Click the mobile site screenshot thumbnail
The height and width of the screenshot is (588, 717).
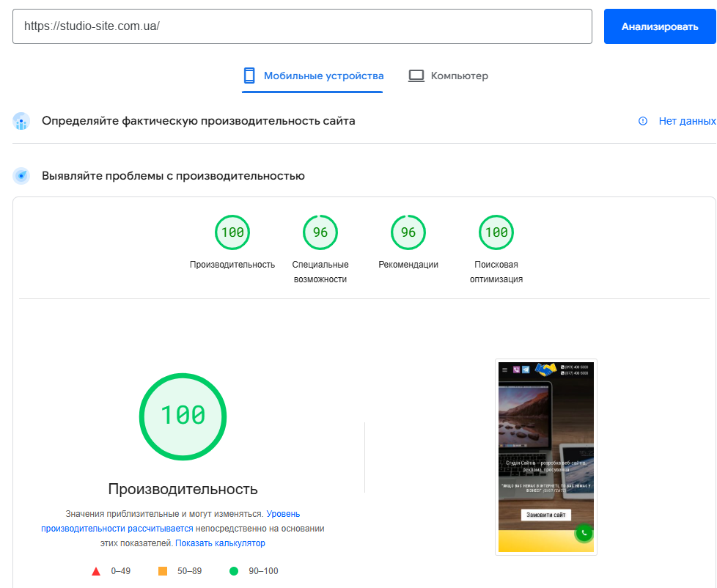545,456
